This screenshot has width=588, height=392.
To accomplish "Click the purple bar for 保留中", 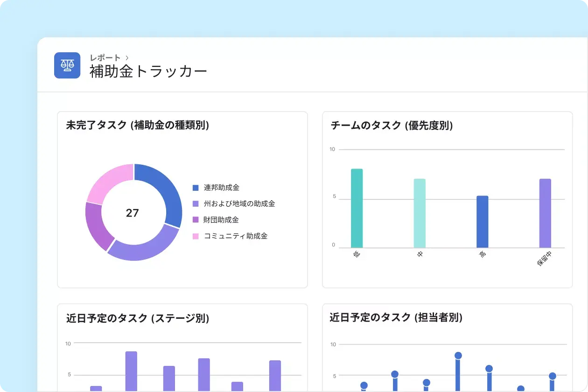I will coord(546,213).
